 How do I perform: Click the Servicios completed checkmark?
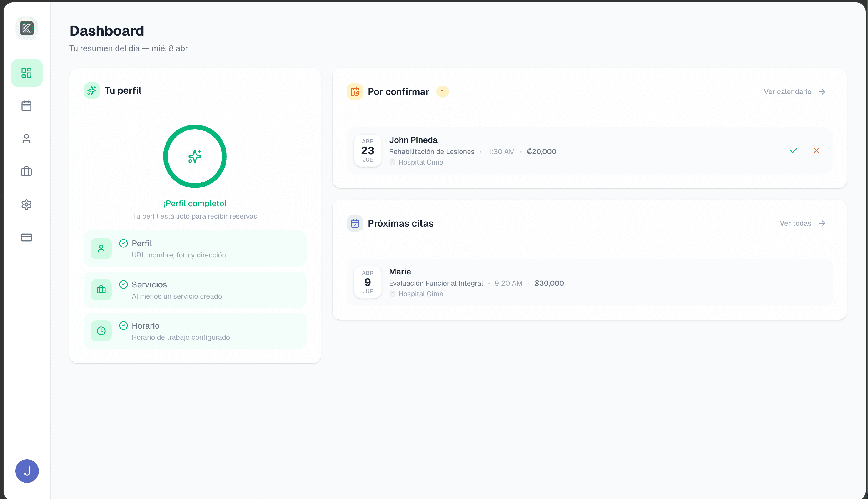[123, 284]
